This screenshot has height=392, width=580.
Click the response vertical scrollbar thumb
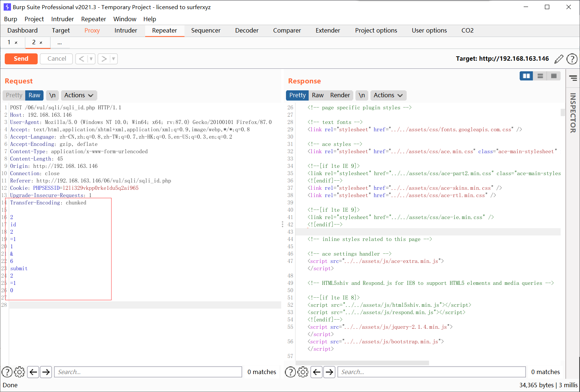point(563,112)
